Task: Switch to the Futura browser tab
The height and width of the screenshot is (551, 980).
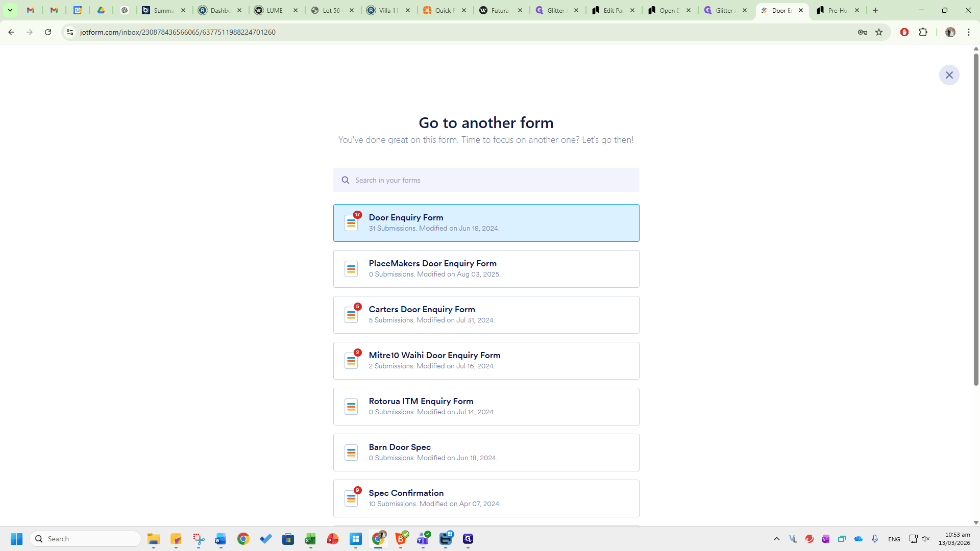Action: click(500, 10)
